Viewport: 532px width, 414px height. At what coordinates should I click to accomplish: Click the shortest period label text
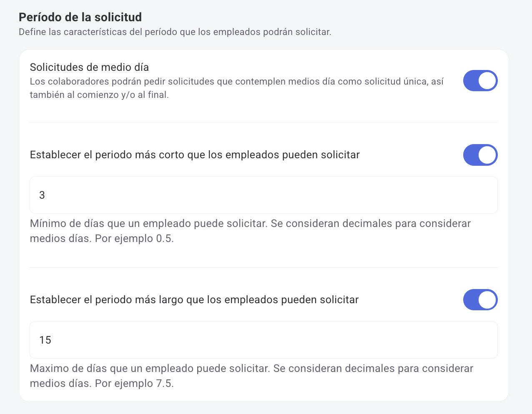[193, 155]
